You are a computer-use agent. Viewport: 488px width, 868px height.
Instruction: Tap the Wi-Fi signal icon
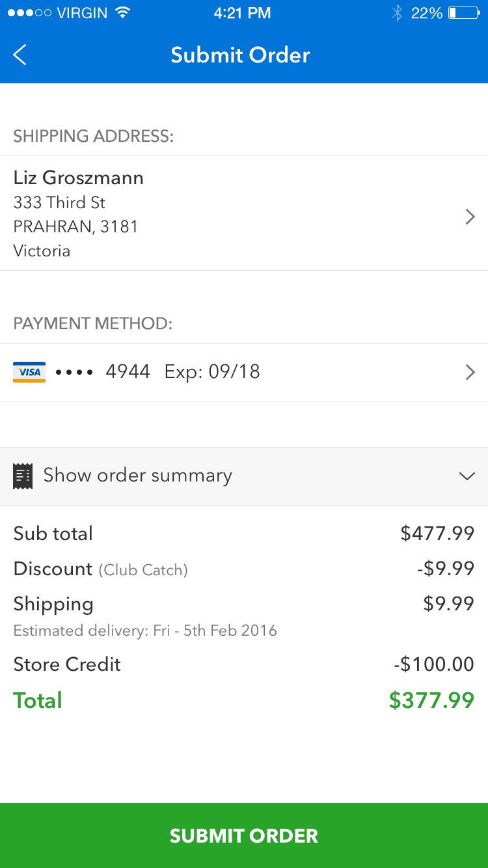click(x=122, y=13)
